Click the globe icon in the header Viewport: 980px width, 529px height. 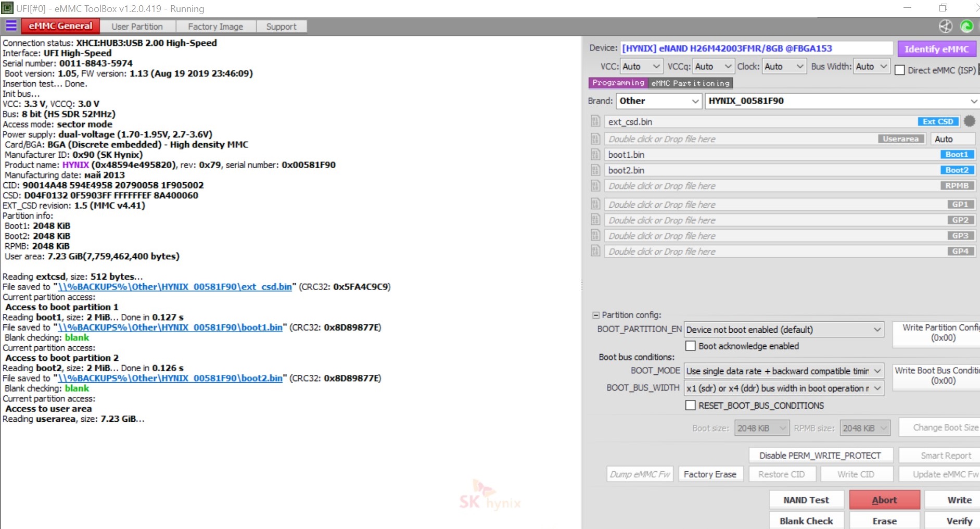(946, 27)
